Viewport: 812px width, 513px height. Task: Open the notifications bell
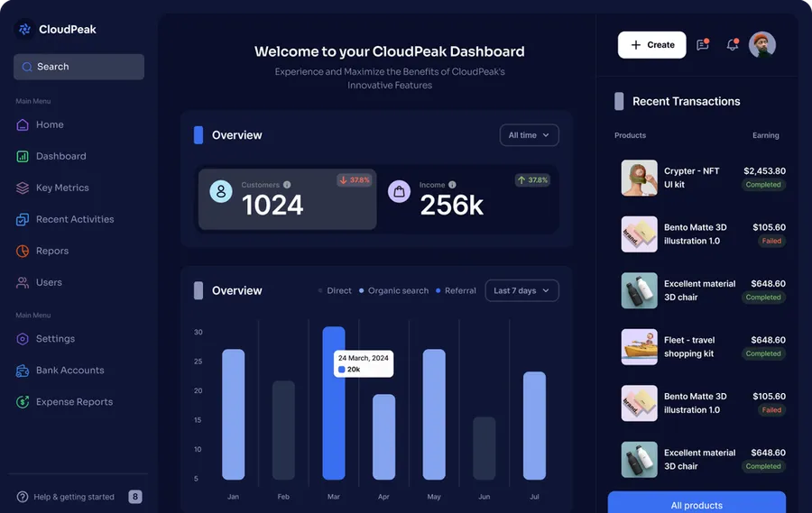pos(732,45)
